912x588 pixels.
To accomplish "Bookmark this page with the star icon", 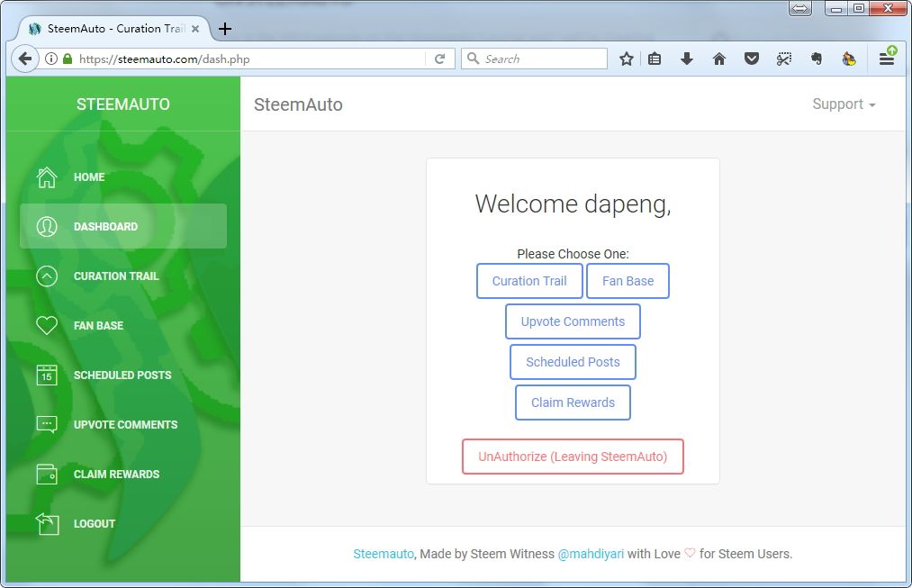I will (627, 59).
